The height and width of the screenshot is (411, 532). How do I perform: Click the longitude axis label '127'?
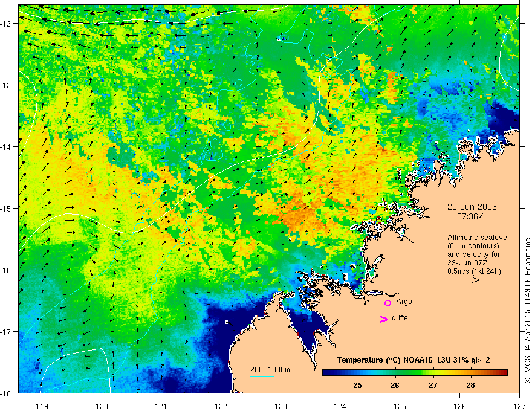tap(519, 406)
